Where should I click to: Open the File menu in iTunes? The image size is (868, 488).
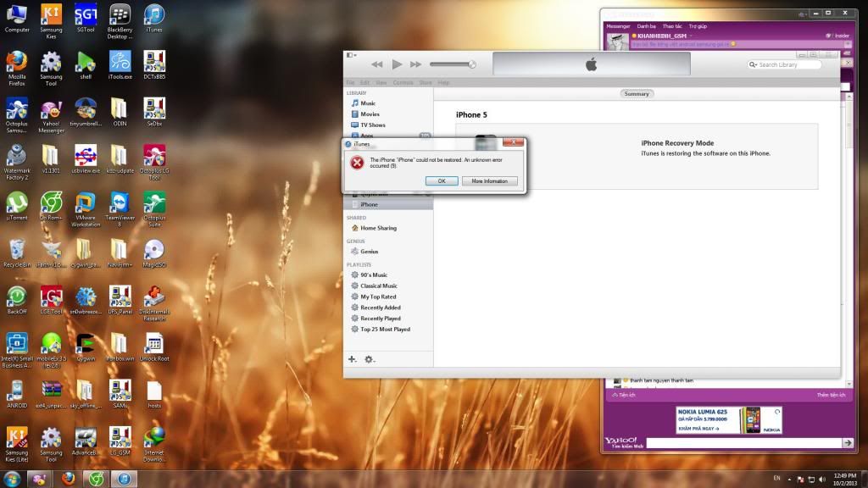point(350,82)
